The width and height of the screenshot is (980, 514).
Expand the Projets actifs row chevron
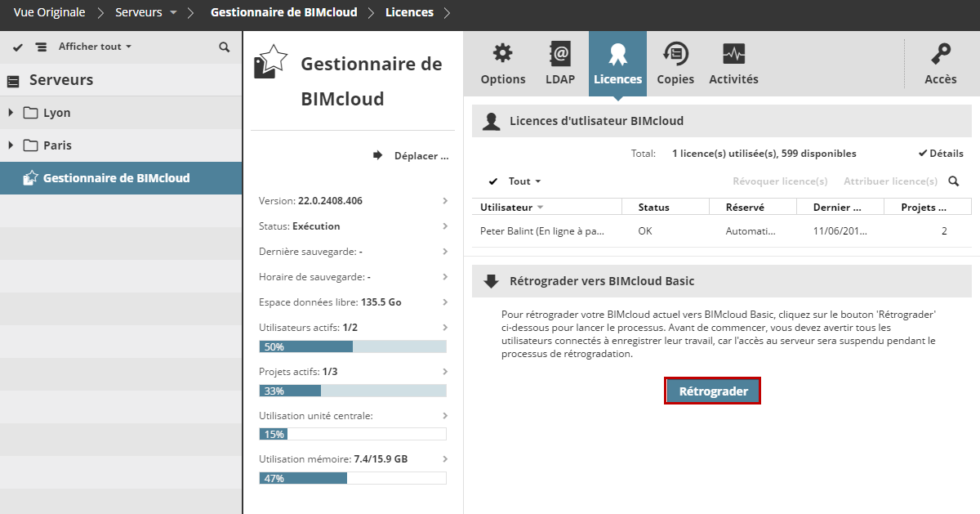[445, 371]
